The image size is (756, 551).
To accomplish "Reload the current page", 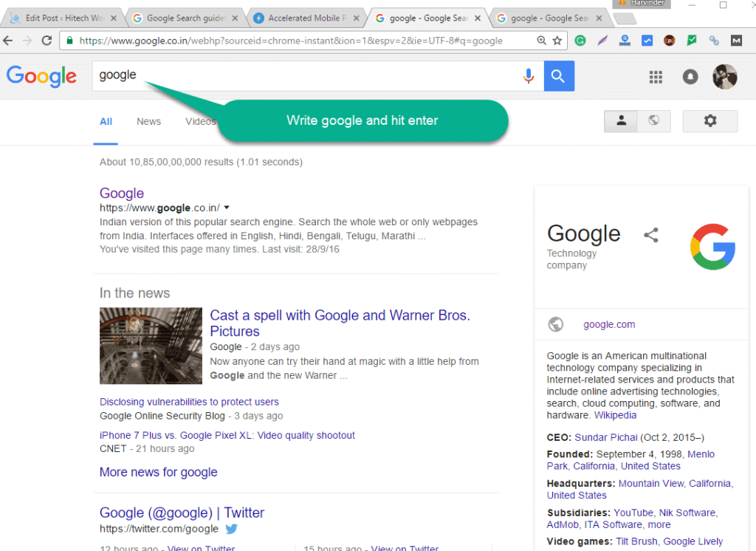I will pyautogui.click(x=47, y=41).
